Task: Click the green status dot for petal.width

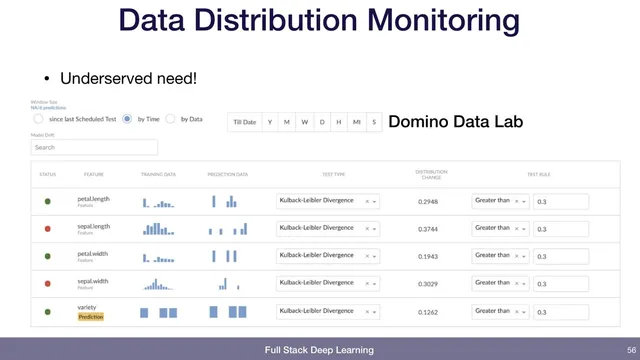Action: (48, 256)
